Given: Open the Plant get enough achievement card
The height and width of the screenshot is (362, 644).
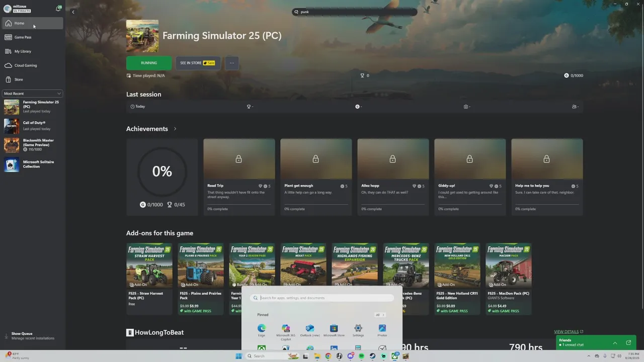Looking at the screenshot, I should coord(316,177).
